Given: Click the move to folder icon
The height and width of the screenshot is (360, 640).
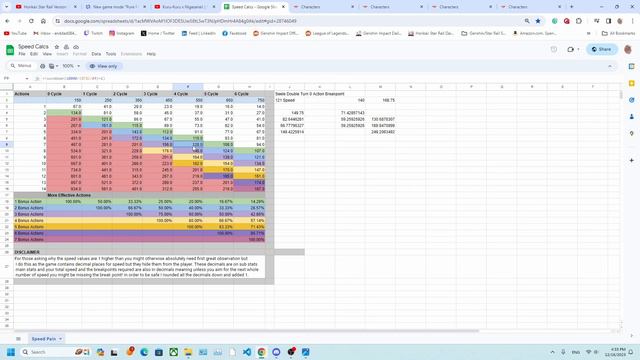Looking at the screenshot, I should [66, 47].
